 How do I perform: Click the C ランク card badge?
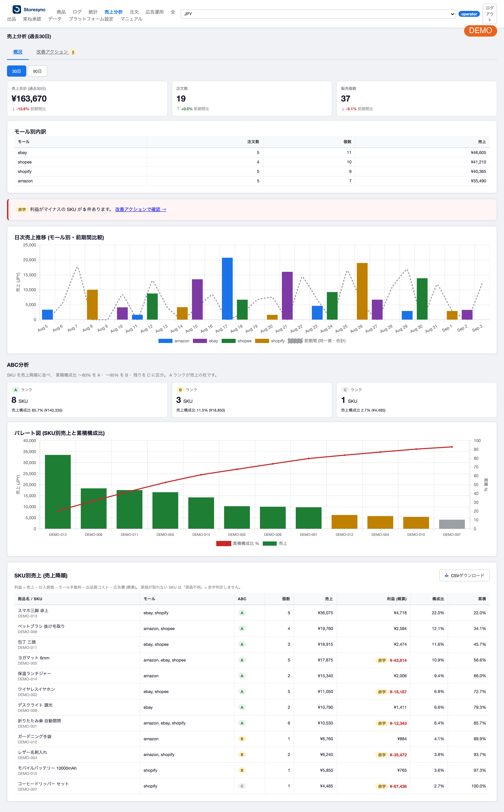[x=345, y=390]
